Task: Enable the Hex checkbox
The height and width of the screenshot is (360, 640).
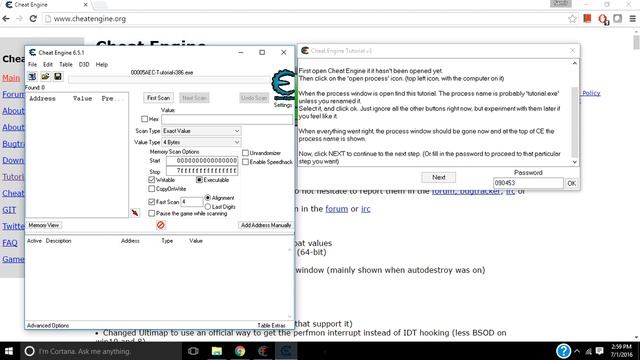Action: tap(144, 119)
